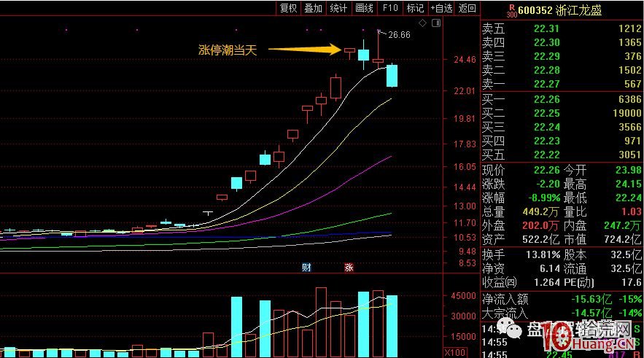The height and width of the screenshot is (358, 644).
Task: Click 最高 value 24.15
Action: click(629, 184)
